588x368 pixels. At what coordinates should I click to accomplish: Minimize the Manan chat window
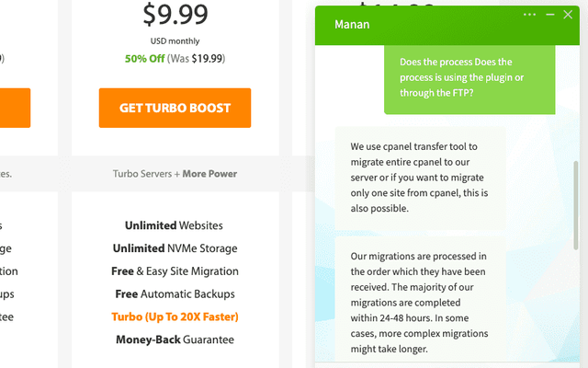(x=550, y=15)
